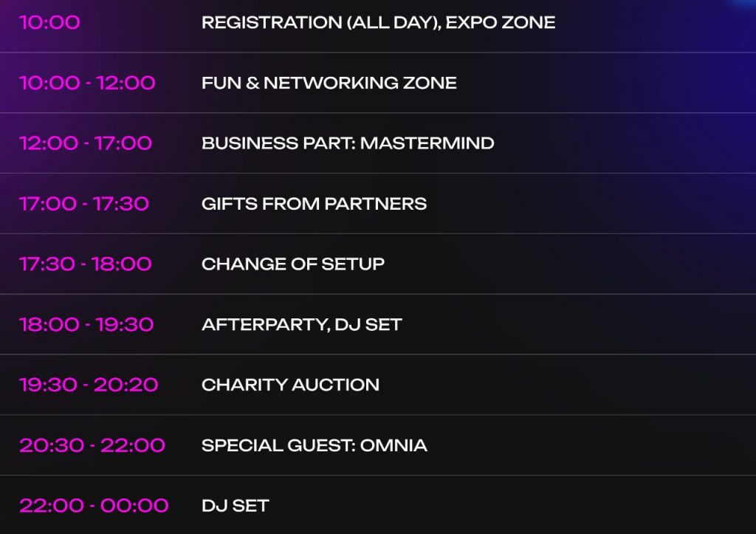756x534 pixels.
Task: Click the 00:00 end time label
Action: (x=134, y=506)
